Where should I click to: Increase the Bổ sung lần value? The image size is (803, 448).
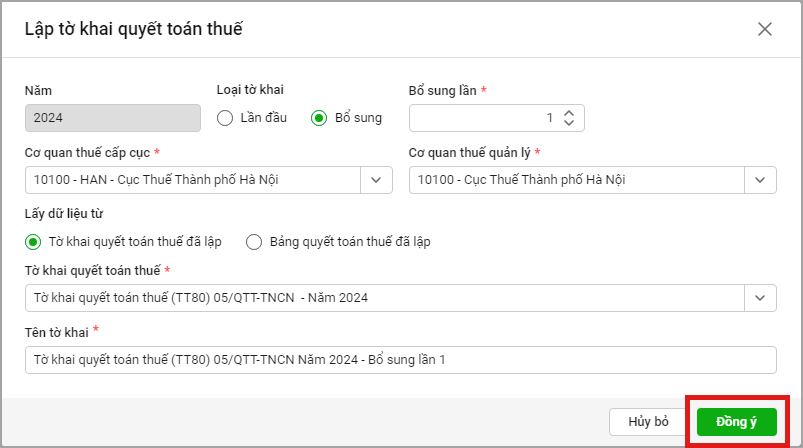click(x=569, y=113)
